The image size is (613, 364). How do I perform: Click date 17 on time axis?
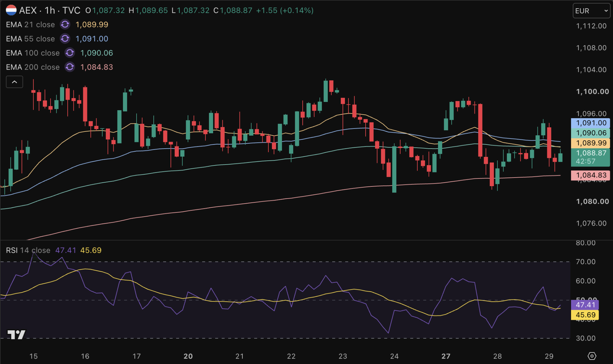pos(137,356)
